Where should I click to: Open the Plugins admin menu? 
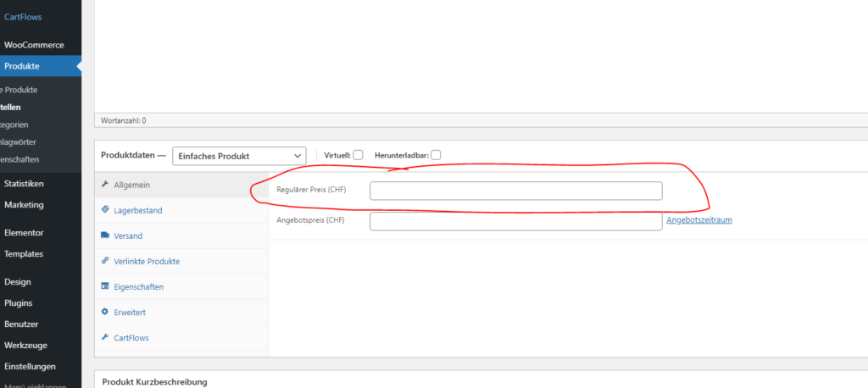19,302
